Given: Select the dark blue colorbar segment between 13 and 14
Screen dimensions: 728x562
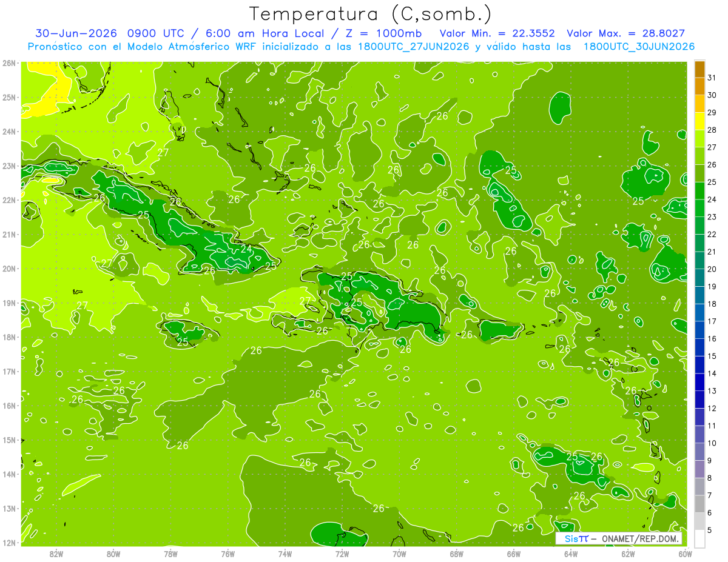Looking at the screenshot, I should pos(699,382).
